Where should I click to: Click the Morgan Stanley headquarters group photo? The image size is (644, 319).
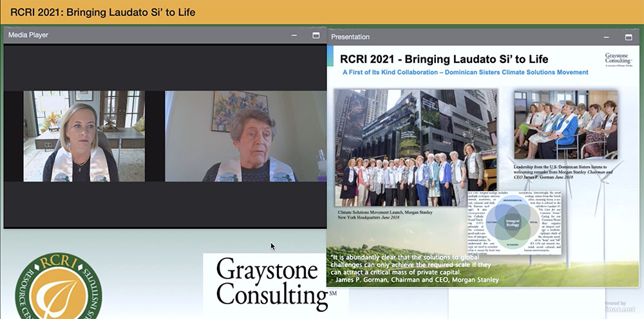(415, 148)
